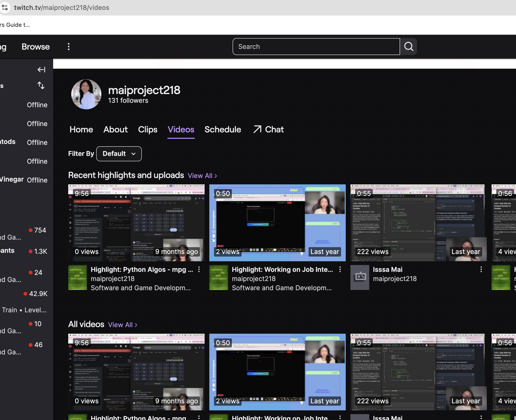The width and height of the screenshot is (516, 420).
Task: Open the three-dot menu beside Browse
Action: click(x=69, y=47)
